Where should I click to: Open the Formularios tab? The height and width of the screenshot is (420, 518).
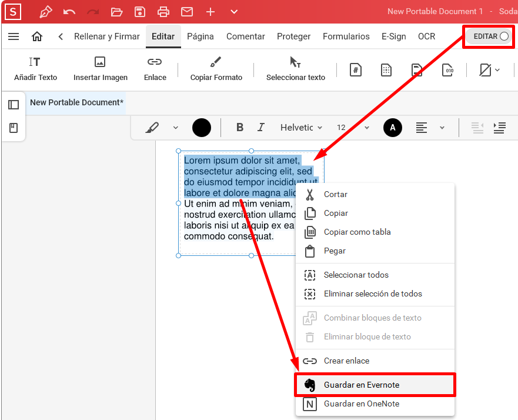click(x=346, y=36)
